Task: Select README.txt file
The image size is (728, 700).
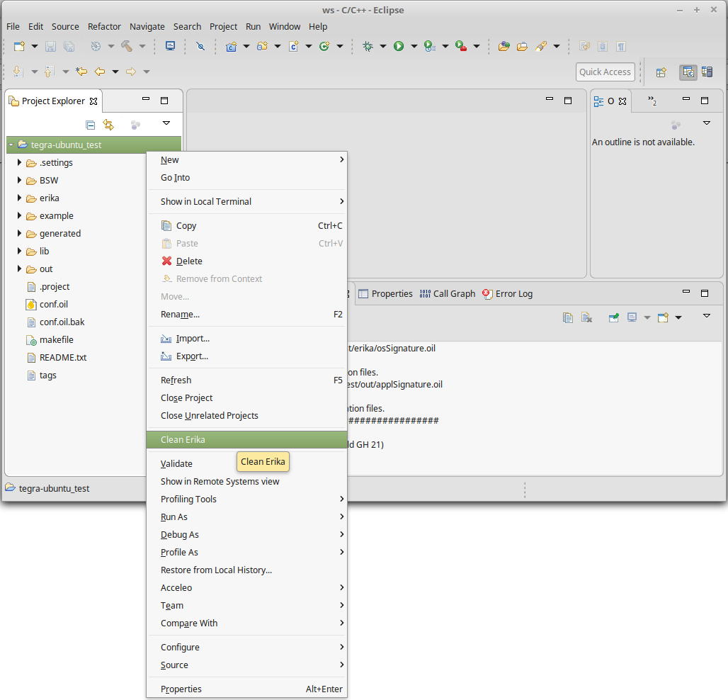Action: [63, 357]
